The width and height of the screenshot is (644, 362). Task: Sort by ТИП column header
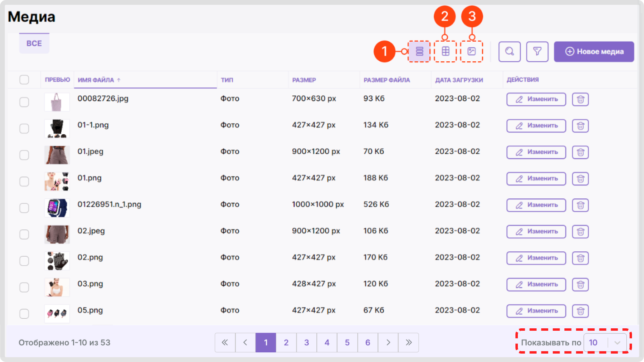click(x=227, y=80)
